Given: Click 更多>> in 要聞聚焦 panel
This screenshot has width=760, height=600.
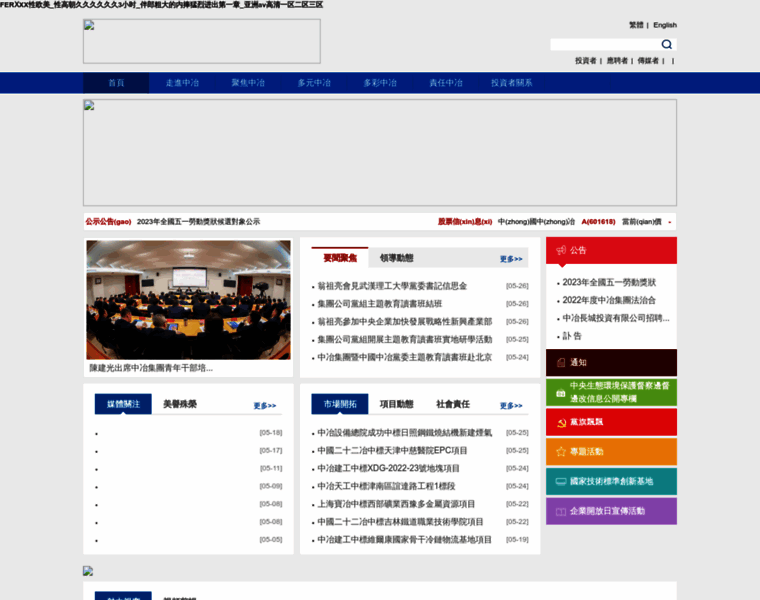Looking at the screenshot, I should (511, 259).
